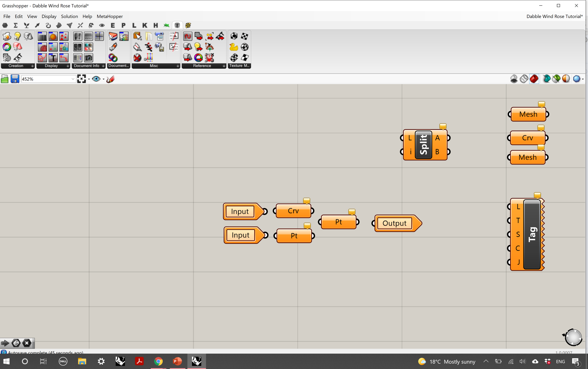Screen dimensions: 588x369
Task: Toggle the highlighted red canister icon at top right
Action: [x=534, y=79]
